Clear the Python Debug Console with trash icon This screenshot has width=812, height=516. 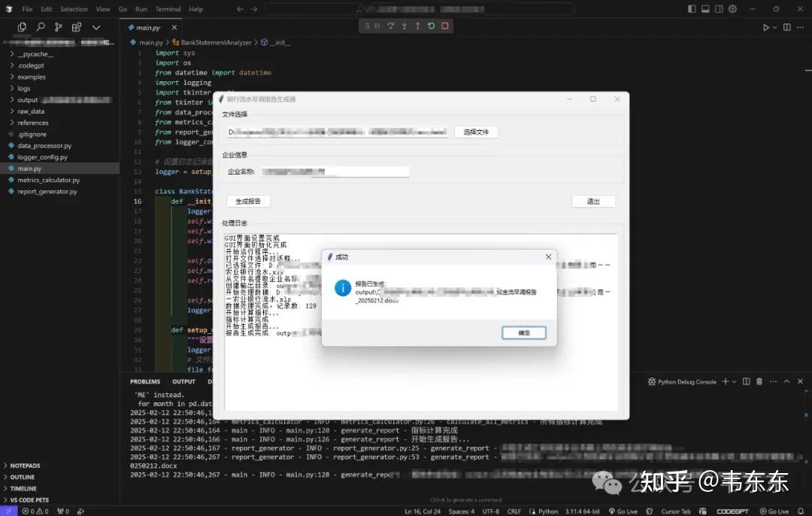point(759,381)
